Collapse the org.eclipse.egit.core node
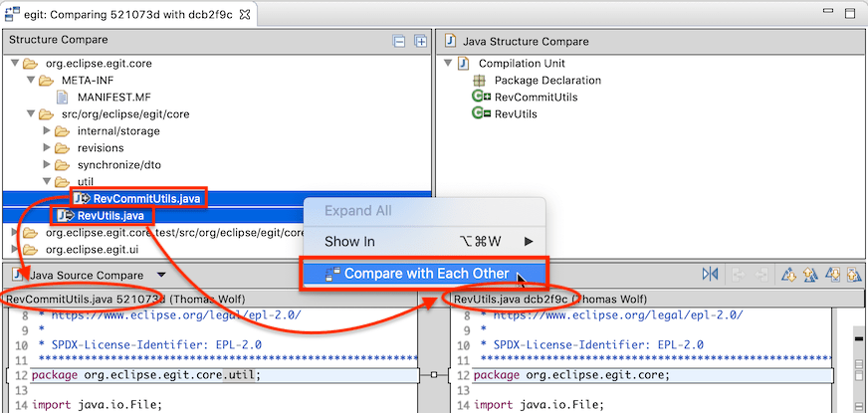This screenshot has width=868, height=413. tap(15, 64)
